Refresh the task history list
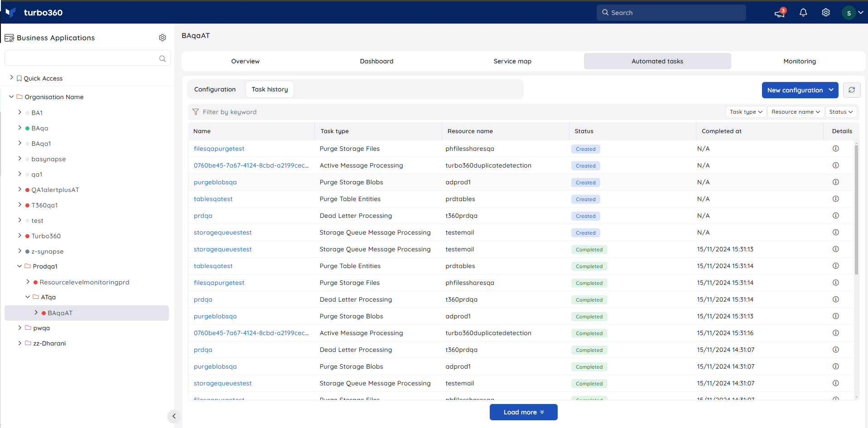868x428 pixels. [x=852, y=90]
